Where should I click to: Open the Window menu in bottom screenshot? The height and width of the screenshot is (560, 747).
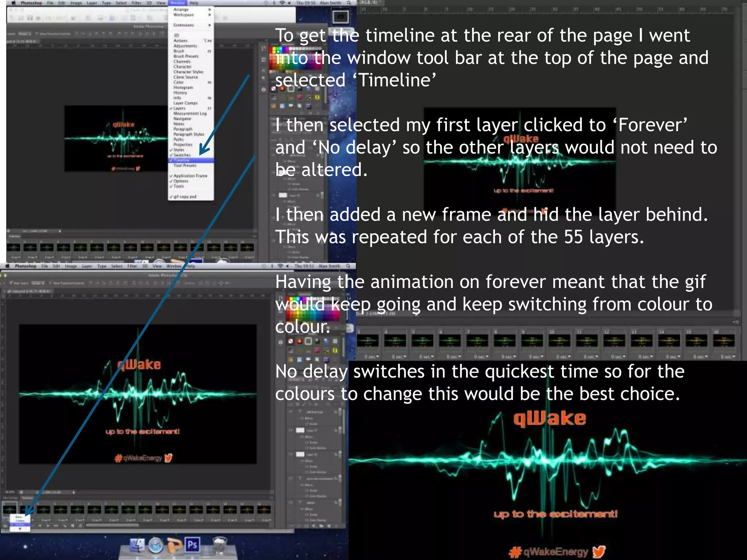[174, 266]
